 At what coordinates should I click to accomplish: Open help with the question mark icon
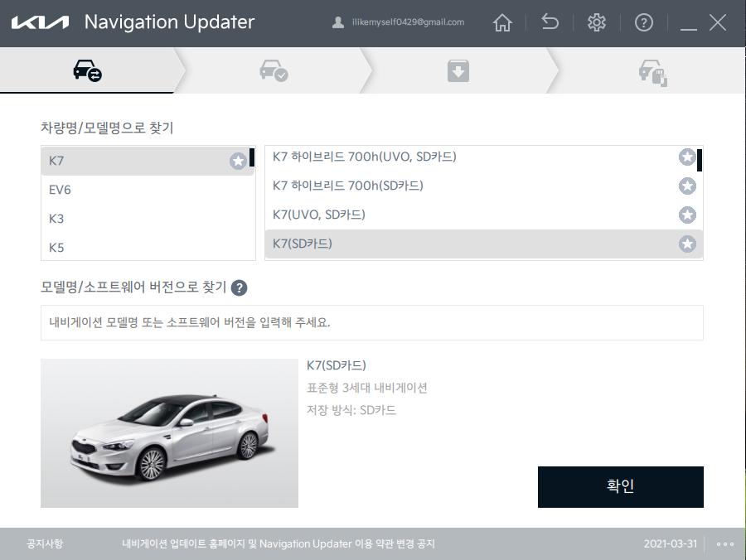pos(644,23)
